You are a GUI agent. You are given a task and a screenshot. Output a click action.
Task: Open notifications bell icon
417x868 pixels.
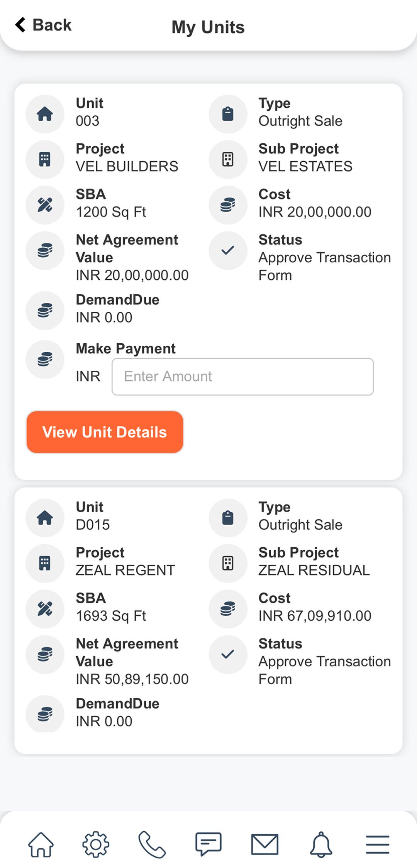(321, 844)
